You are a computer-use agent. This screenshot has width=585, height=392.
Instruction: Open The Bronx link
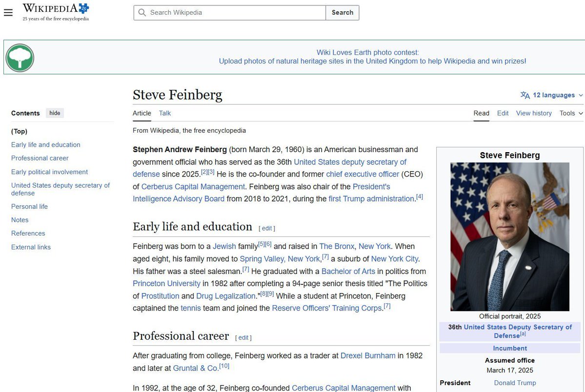[337, 247]
